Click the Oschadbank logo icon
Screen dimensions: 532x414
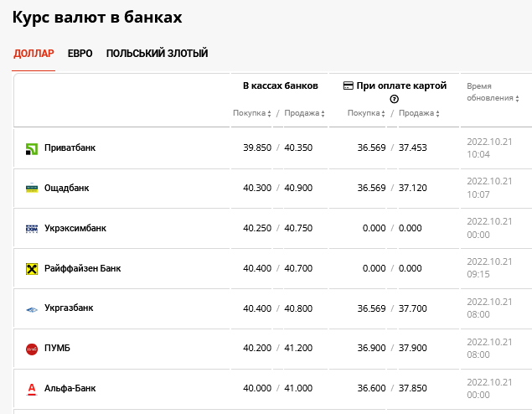(32, 189)
